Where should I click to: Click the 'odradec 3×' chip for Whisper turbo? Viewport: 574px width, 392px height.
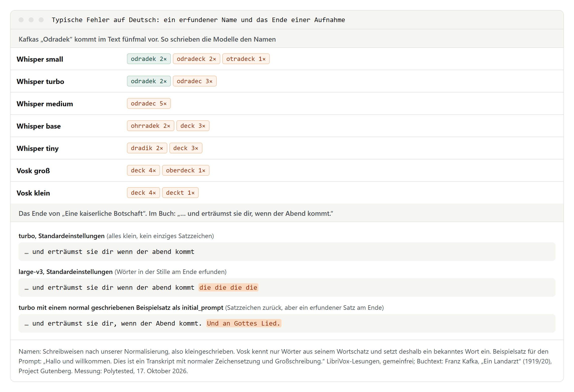click(195, 81)
